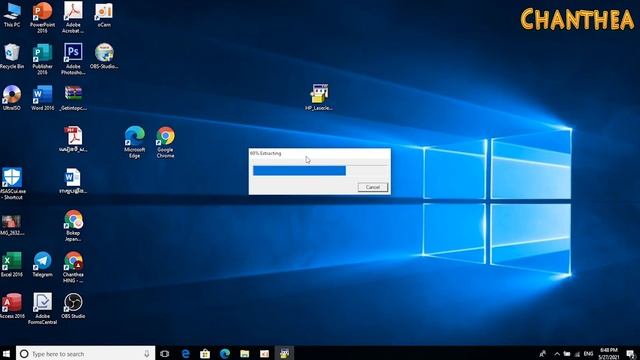Select the PDF document icon on desktop
Image resolution: width=640 pixels, height=360 pixels.
pos(73,139)
